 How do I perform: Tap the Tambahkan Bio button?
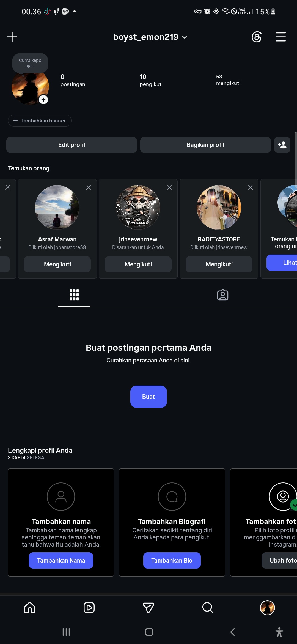172,560
